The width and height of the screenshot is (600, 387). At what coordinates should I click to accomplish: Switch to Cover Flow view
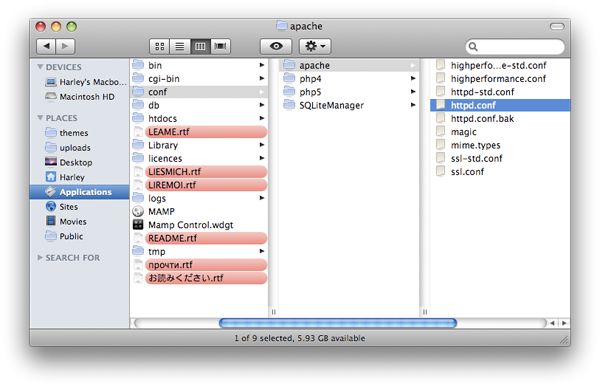(x=220, y=46)
